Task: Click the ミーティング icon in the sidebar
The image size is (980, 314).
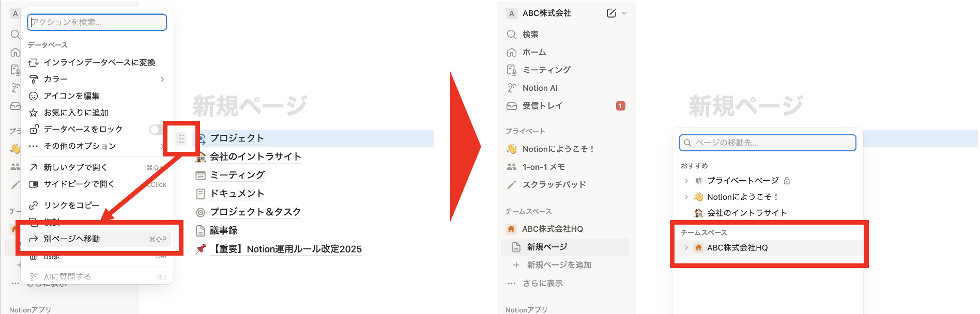Action: coord(512,70)
